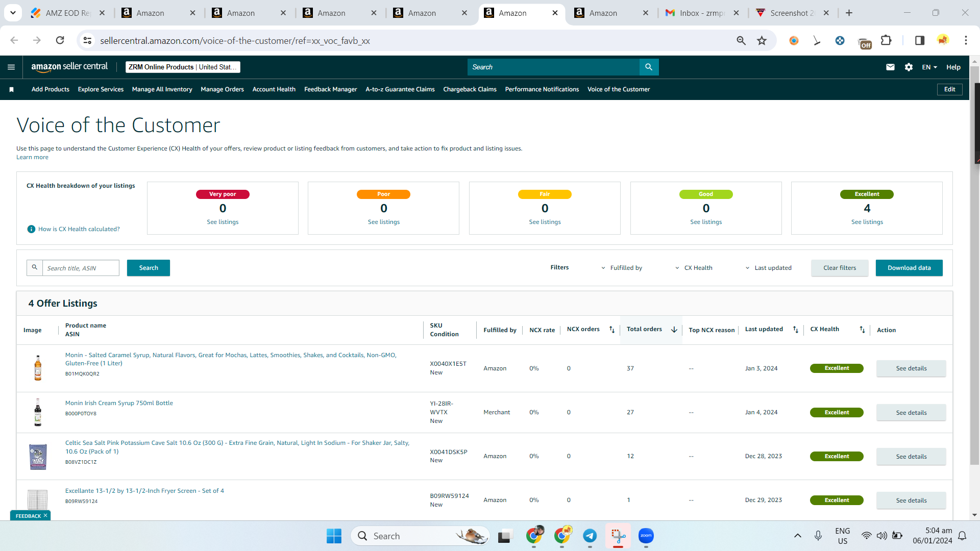Open the Learn more link

point(32,157)
